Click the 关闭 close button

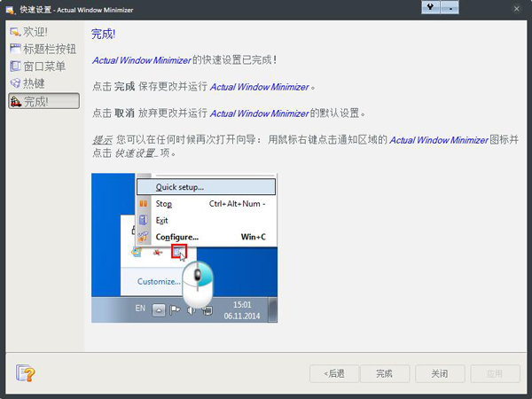pyautogui.click(x=440, y=373)
